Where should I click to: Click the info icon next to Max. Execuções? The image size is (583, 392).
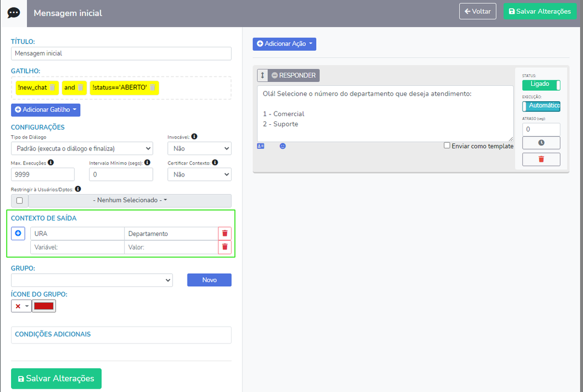[x=51, y=163]
